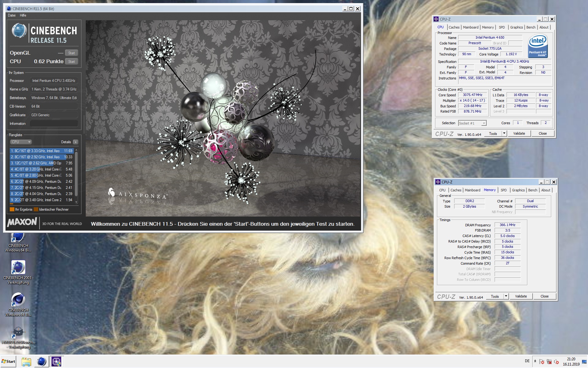Screen dimensions: 588x368
Task: Click network disconnected tray icon
Action: (549, 362)
